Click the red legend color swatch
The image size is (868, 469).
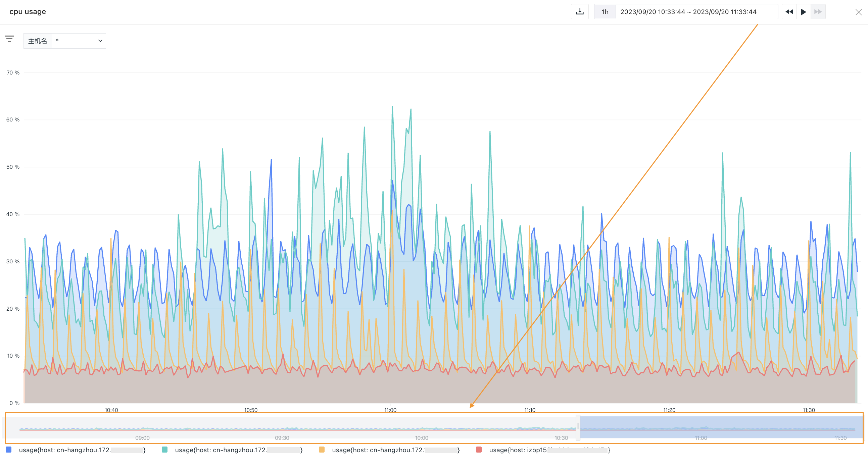tap(479, 450)
